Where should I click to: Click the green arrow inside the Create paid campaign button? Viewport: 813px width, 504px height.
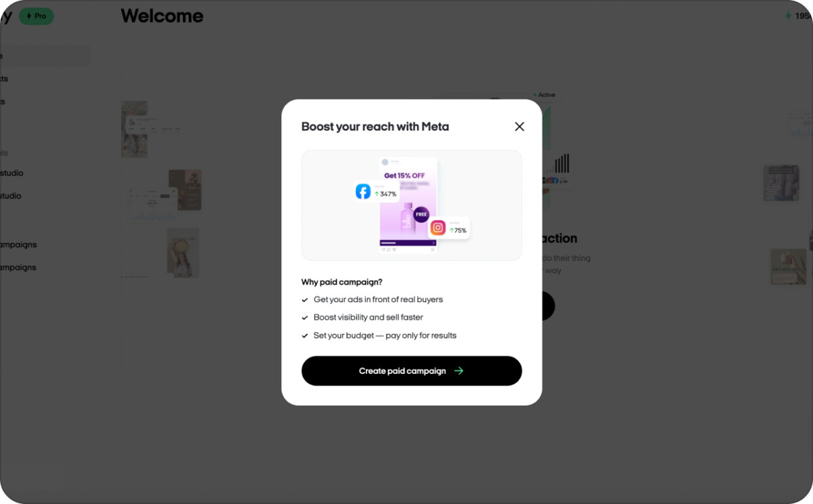(x=459, y=371)
